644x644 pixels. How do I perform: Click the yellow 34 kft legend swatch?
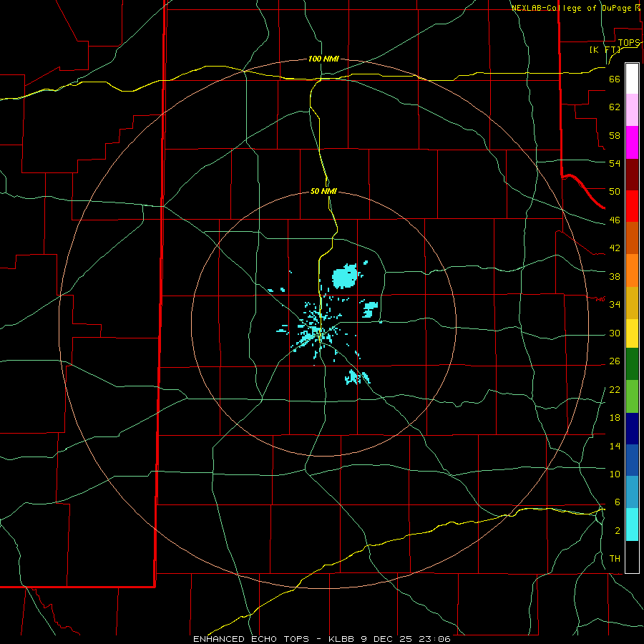click(x=632, y=333)
